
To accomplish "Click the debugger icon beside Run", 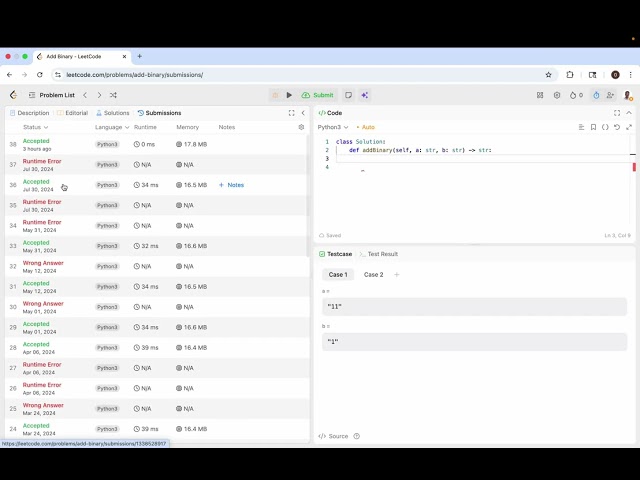I will 275,95.
